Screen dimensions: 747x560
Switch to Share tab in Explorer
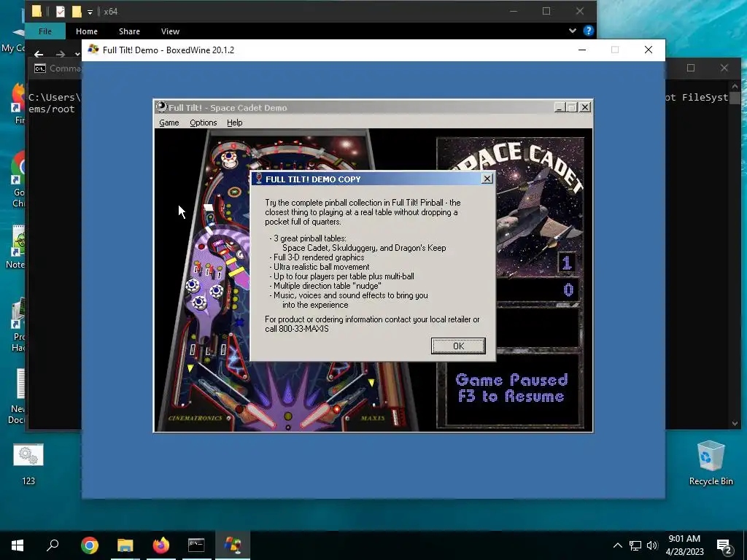[129, 31]
